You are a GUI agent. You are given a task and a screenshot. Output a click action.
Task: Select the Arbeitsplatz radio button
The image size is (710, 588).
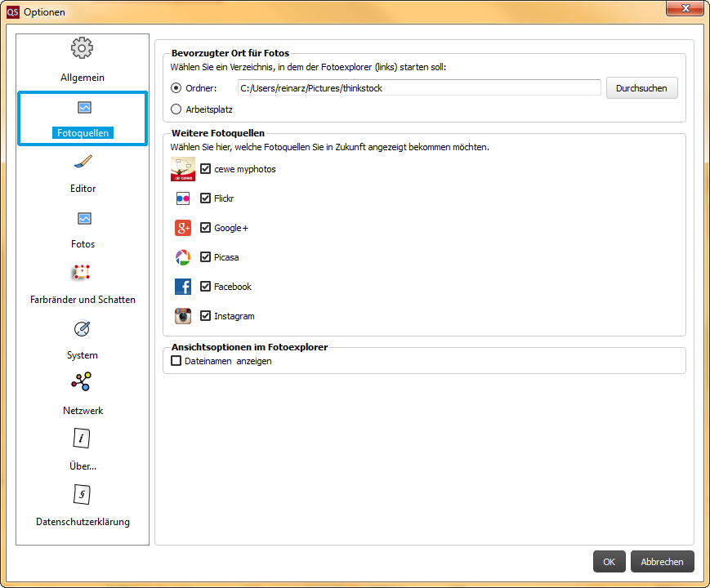point(176,109)
